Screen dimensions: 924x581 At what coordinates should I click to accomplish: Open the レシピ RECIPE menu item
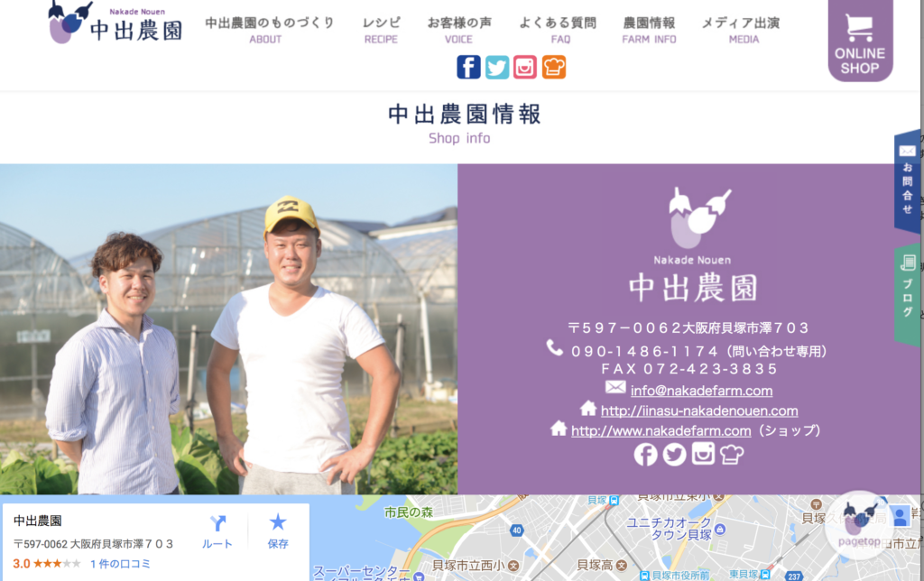coord(382,30)
